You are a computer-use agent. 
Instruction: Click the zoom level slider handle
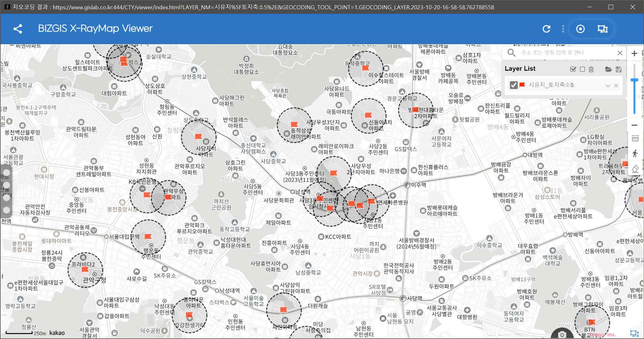tap(634, 80)
